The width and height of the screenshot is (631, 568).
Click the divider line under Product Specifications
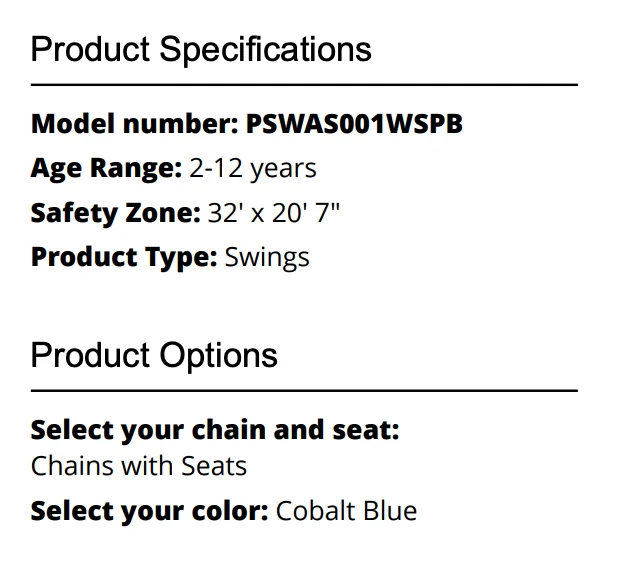click(304, 85)
